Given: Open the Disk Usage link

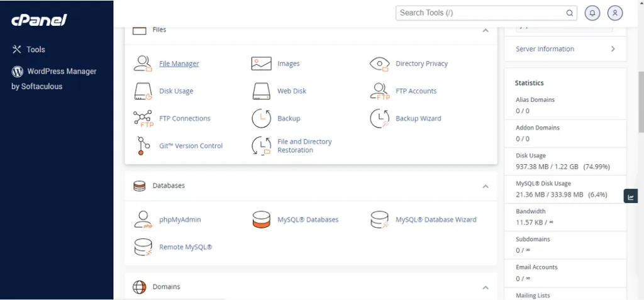Looking at the screenshot, I should [176, 91].
